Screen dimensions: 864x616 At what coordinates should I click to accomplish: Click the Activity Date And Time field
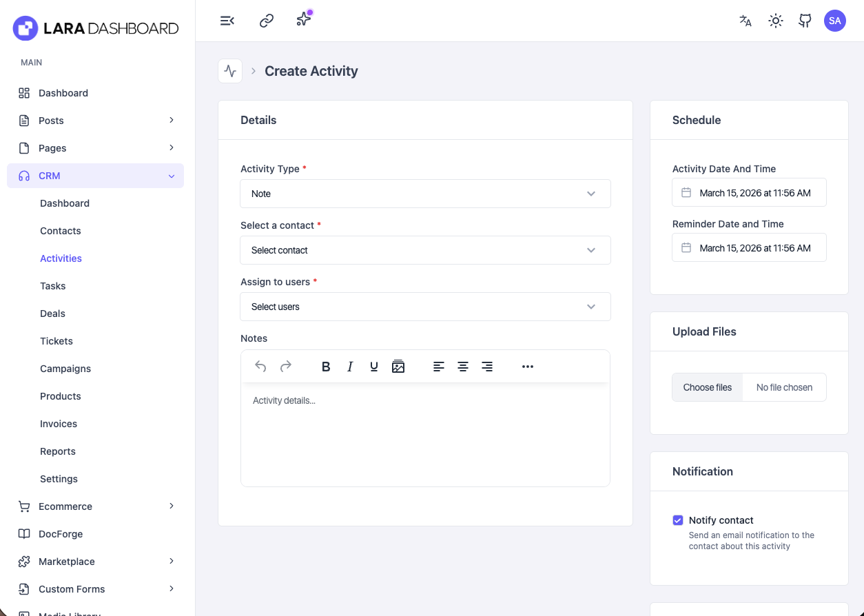click(x=749, y=193)
